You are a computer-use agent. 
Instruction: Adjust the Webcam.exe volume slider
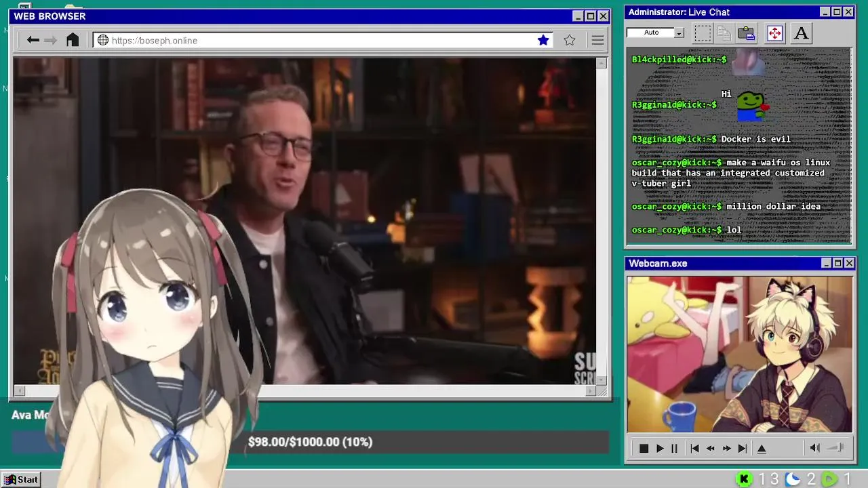coord(836,447)
